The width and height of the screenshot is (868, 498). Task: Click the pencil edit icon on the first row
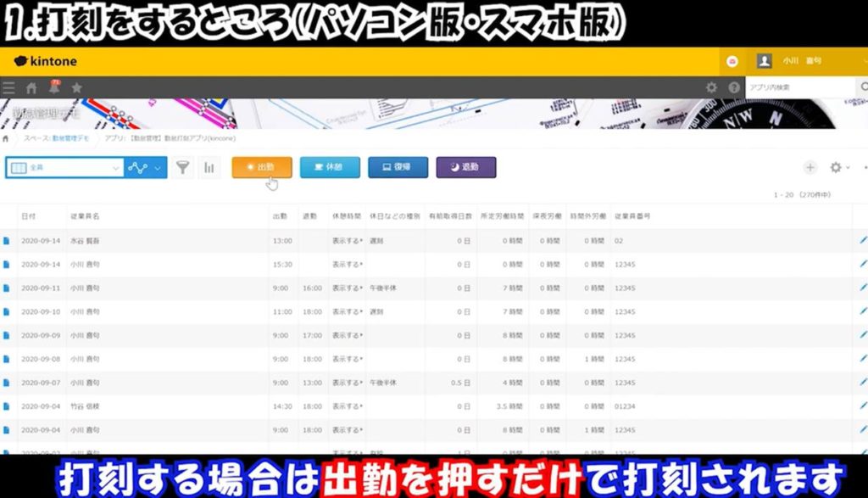pos(863,241)
